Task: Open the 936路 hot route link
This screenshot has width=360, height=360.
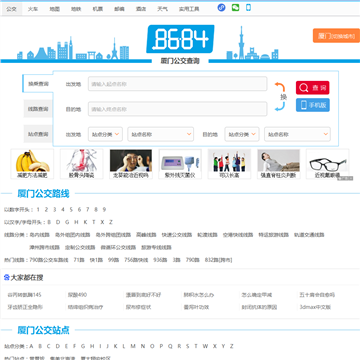Action: pyautogui.click(x=160, y=260)
